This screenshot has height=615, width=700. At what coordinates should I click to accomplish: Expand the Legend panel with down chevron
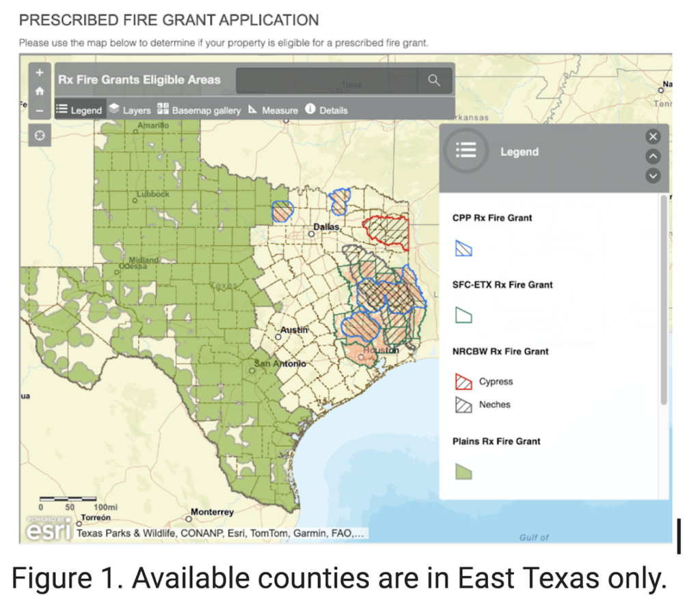click(x=653, y=176)
